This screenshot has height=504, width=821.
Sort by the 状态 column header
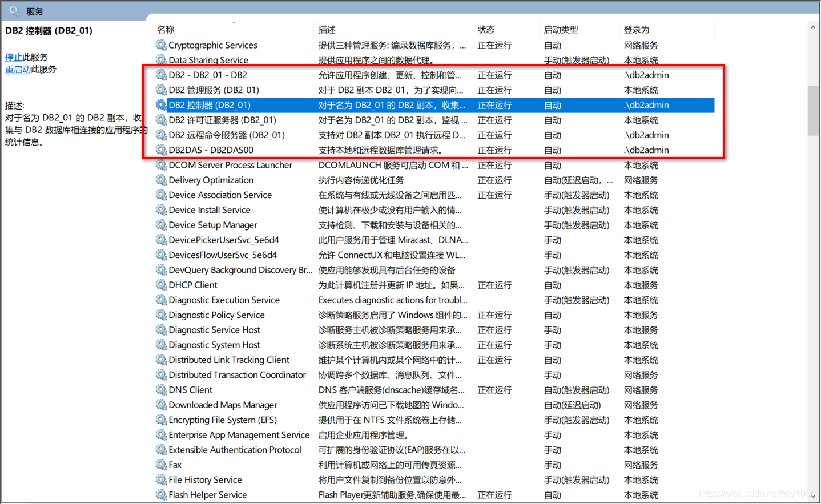[x=486, y=30]
